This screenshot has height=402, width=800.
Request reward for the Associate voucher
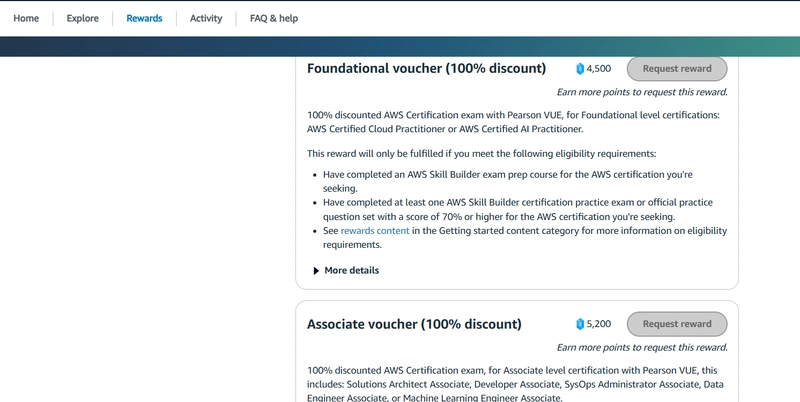coord(677,324)
